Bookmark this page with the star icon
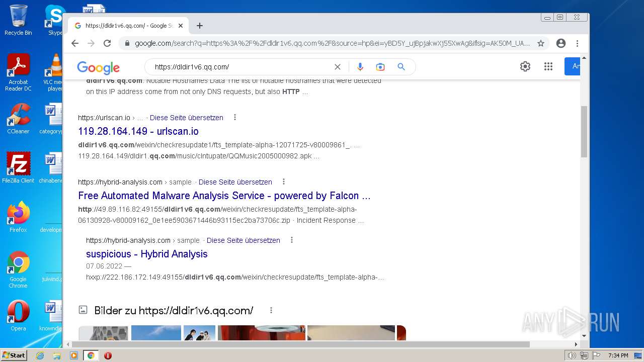644x362 pixels. [x=541, y=43]
